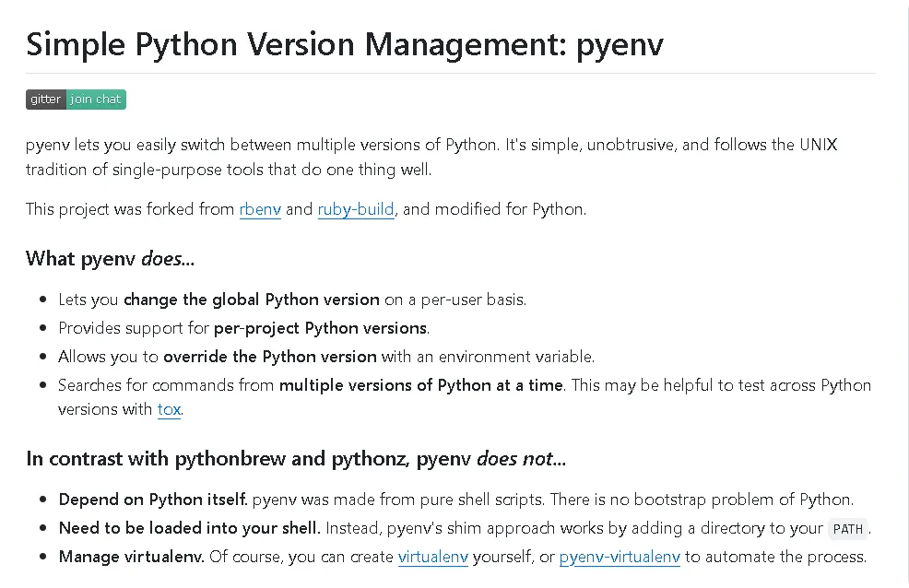Click bold 'multiple versions of Python at a time'
Viewport: 909px width, 588px height.
420,385
